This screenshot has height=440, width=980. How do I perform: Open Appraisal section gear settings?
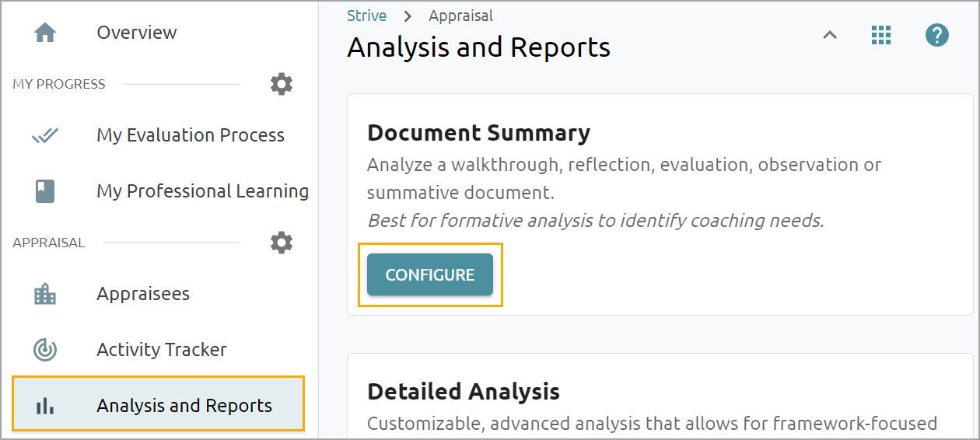click(x=282, y=243)
